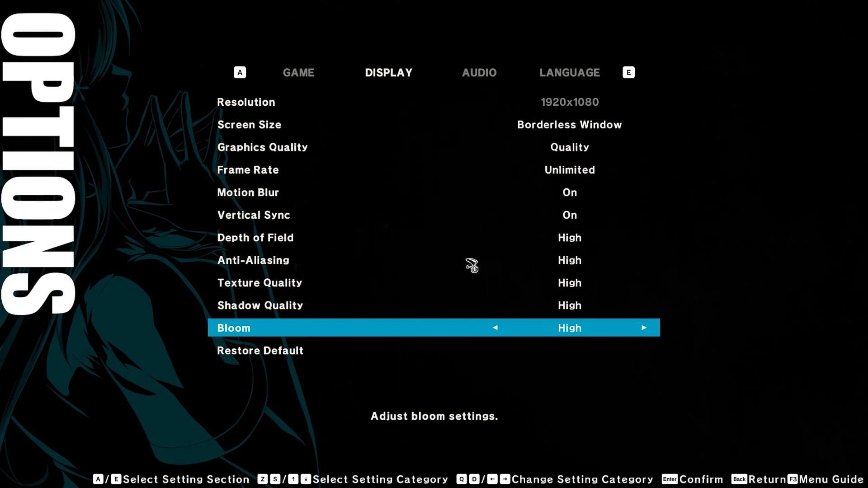Change the Graphics Quality preset value

(569, 147)
